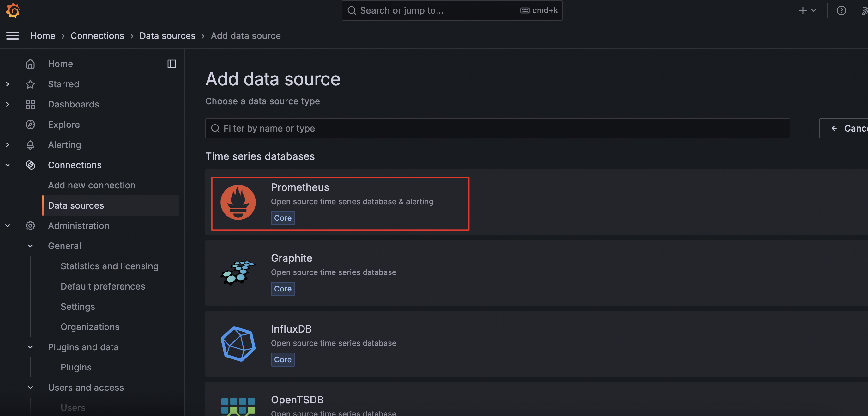This screenshot has height=416, width=868.
Task: Open the help question-mark icon
Action: (x=841, y=10)
